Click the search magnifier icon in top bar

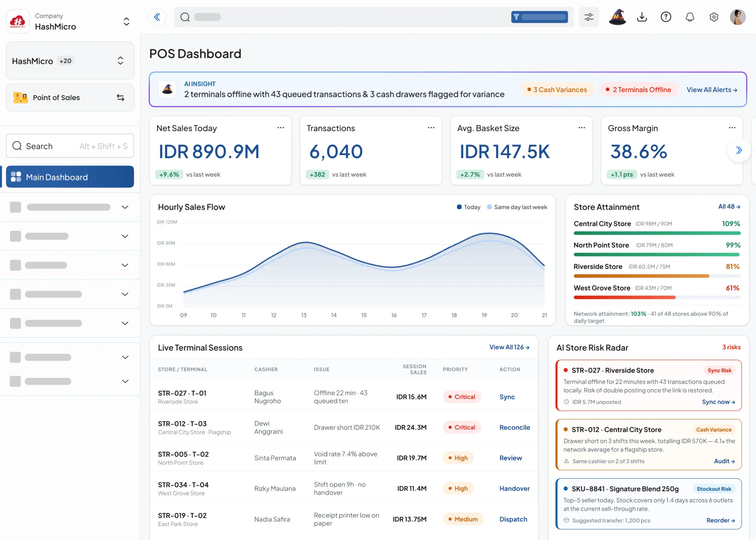point(185,17)
